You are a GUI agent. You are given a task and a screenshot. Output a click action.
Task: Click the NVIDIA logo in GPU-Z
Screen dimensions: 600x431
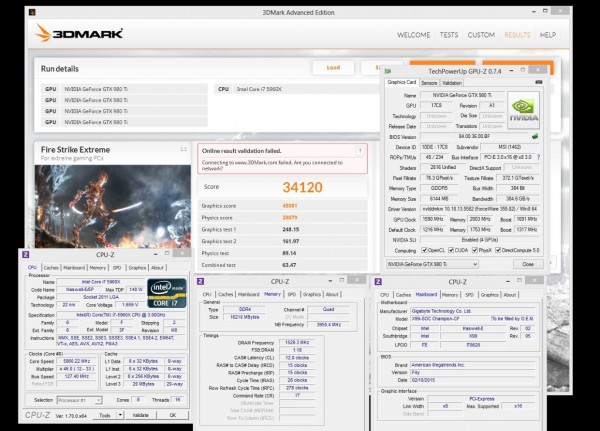[x=523, y=110]
